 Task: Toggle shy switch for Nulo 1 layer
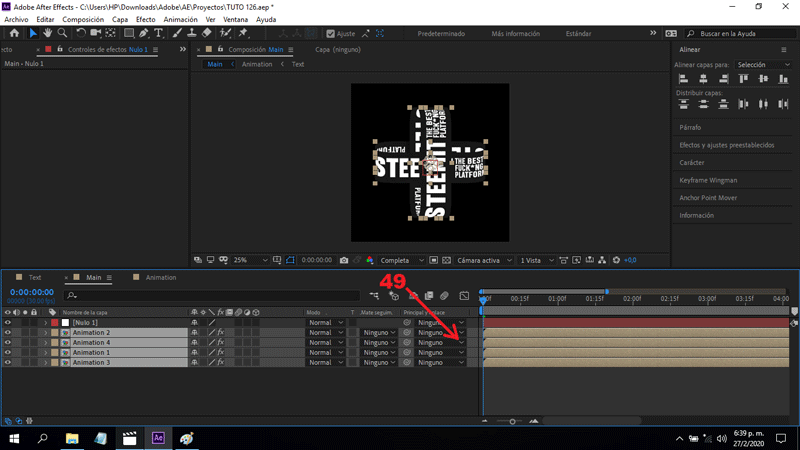(194, 322)
